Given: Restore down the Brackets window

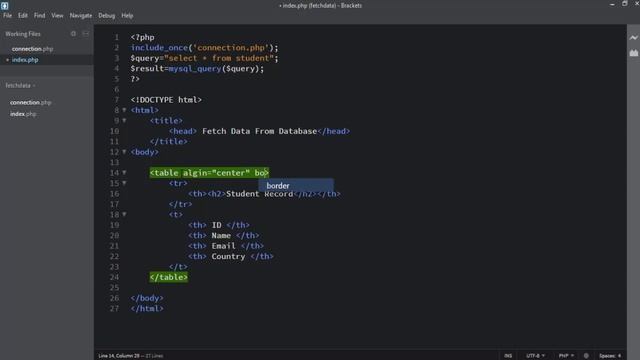Looking at the screenshot, I should point(625,4).
